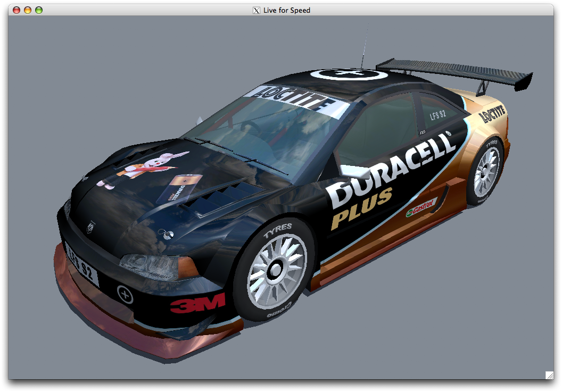Close the Live for Speed window
Viewport: 562px width, 392px height.
(x=16, y=10)
